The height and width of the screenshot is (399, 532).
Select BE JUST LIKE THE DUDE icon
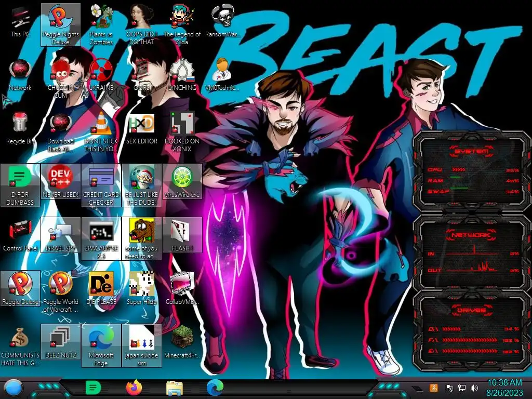pyautogui.click(x=141, y=185)
